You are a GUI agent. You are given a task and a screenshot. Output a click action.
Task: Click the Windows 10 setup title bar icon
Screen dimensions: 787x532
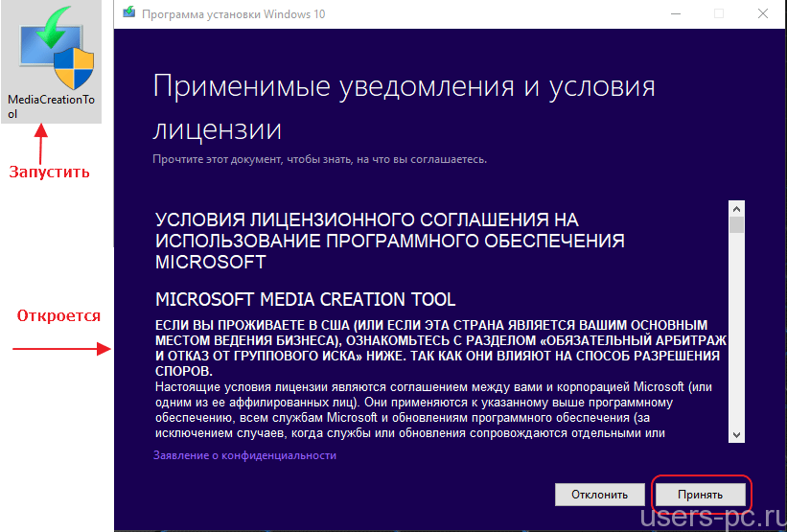point(129,13)
